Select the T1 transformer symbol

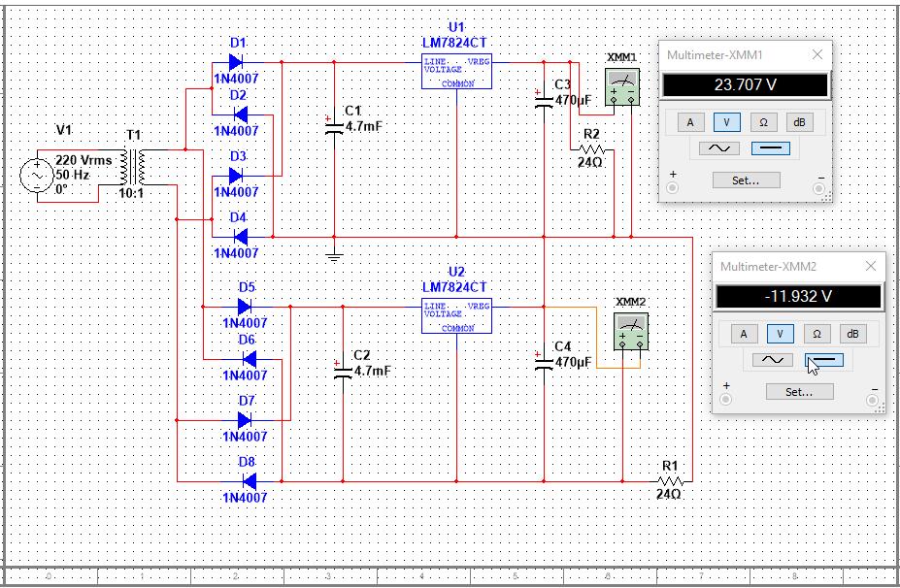tap(133, 167)
